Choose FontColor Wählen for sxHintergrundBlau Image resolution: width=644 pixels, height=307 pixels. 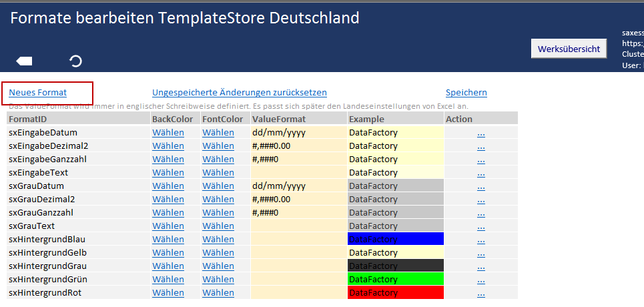218,239
